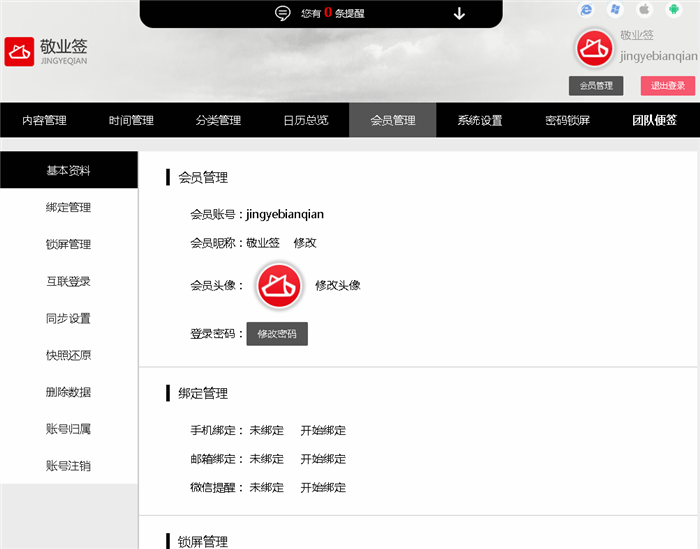
Task: Click the Apple platform icon
Action: tap(644, 10)
